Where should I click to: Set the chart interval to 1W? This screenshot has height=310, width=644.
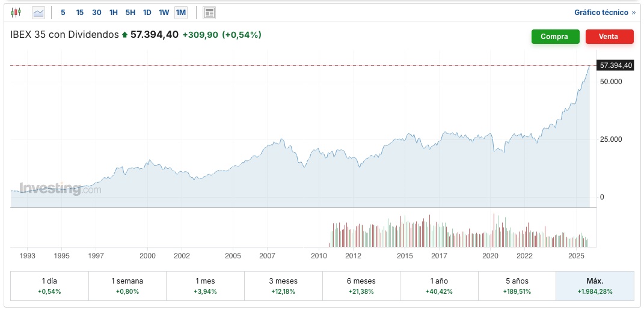point(164,12)
